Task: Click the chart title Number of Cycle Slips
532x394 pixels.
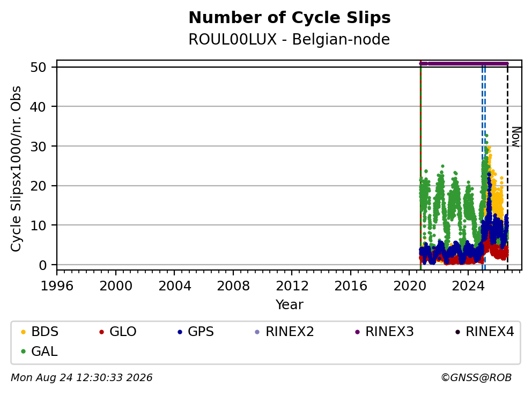Action: point(290,18)
